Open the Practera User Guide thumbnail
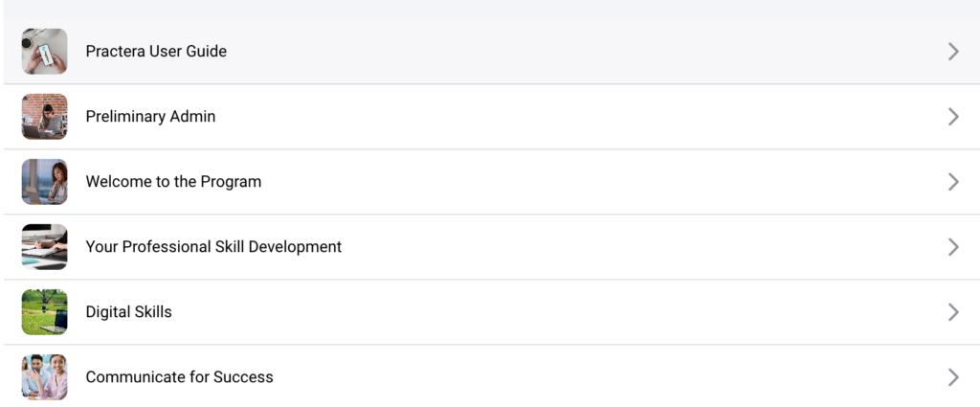 tap(44, 52)
